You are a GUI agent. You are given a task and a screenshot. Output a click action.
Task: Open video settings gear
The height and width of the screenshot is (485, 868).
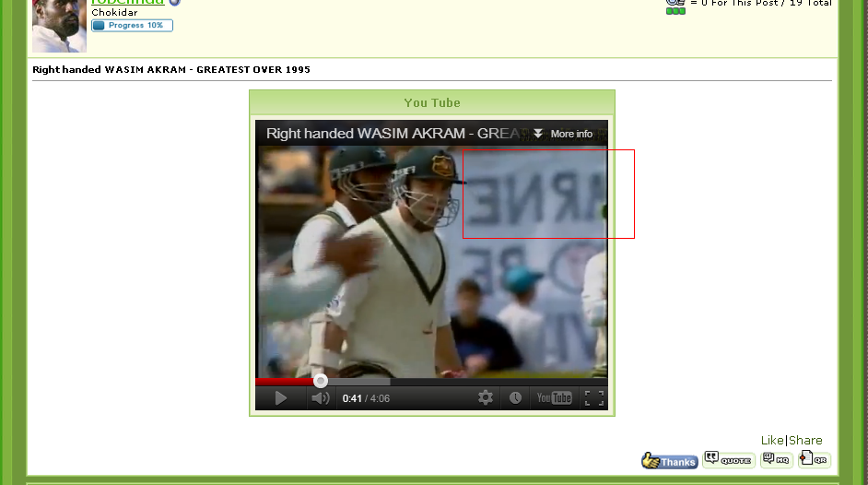486,397
